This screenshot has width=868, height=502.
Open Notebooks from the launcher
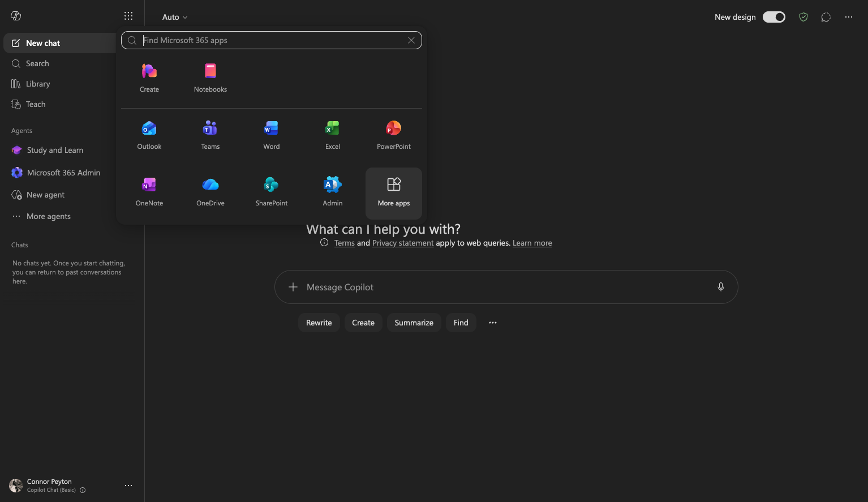point(210,79)
